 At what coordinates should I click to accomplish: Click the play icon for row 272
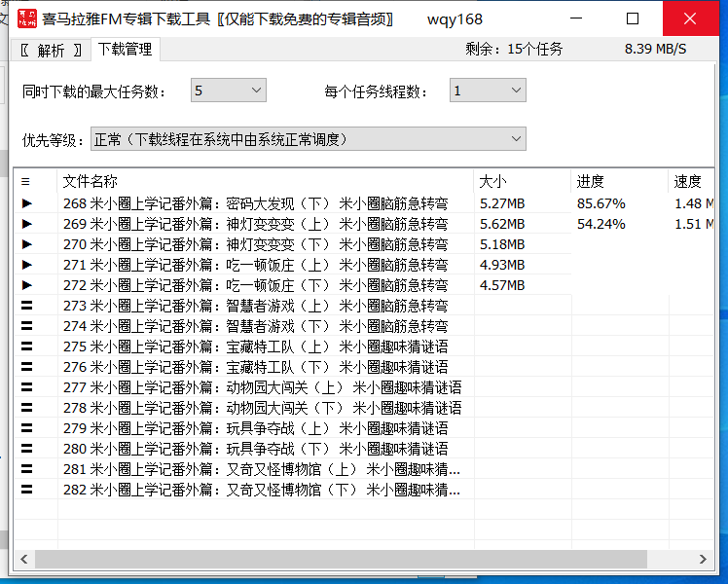27,285
